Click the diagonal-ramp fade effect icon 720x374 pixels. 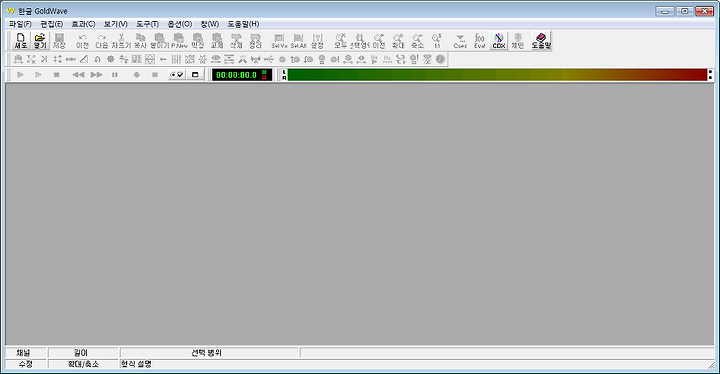point(84,59)
